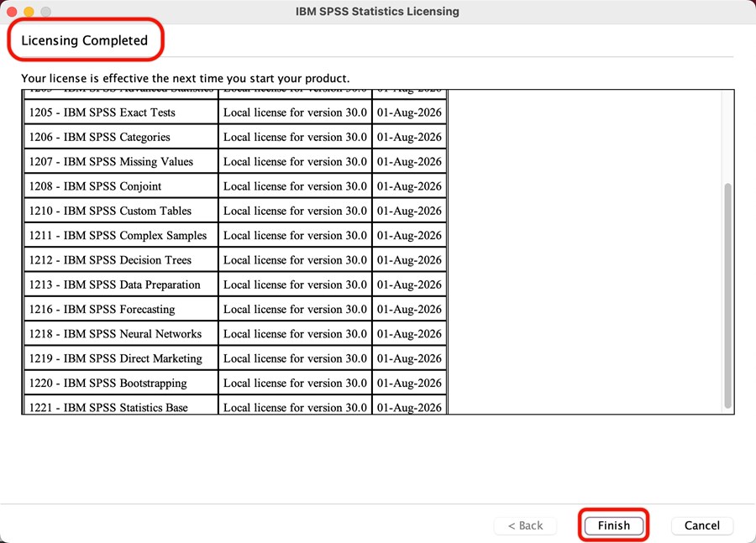Select the 01-Aug-2026 expiry for Statistics Base

click(x=409, y=405)
